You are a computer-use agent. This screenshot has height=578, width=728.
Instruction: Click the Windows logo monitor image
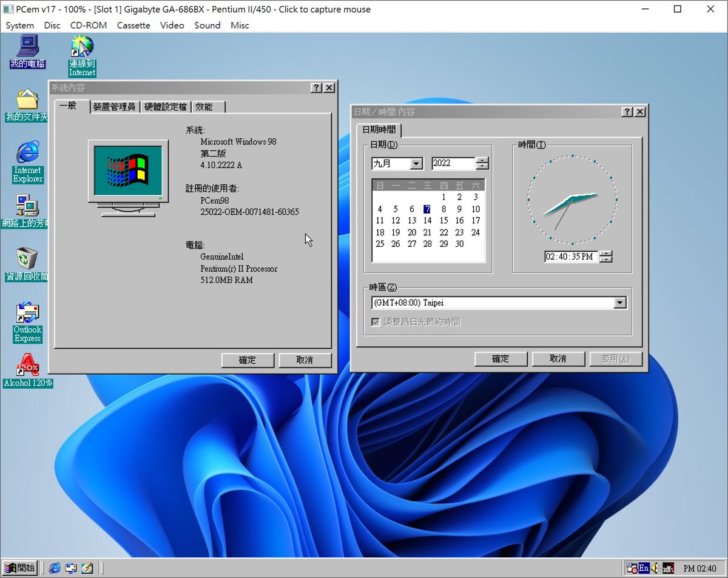128,178
